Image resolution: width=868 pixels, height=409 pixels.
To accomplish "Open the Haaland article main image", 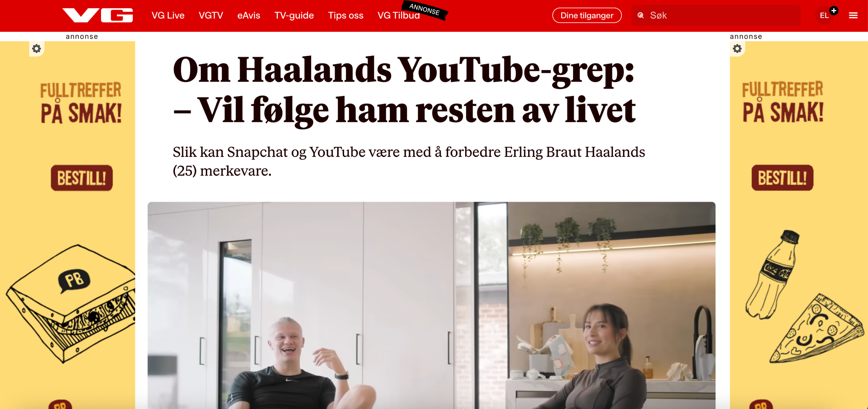I will (431, 305).
